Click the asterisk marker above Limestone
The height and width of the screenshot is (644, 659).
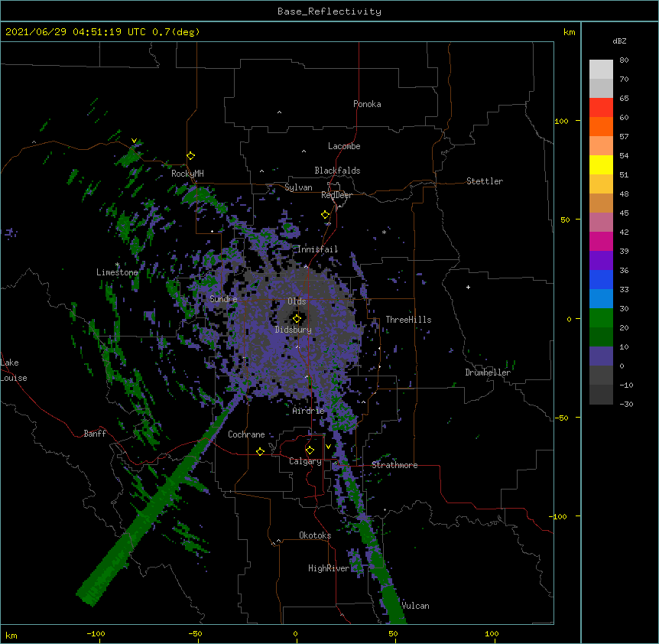118,265
